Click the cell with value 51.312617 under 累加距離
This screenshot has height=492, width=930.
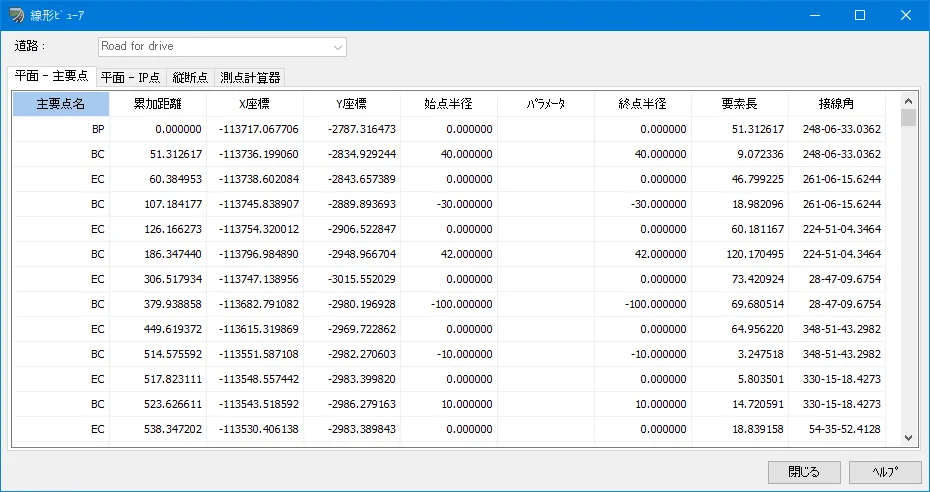(158, 154)
